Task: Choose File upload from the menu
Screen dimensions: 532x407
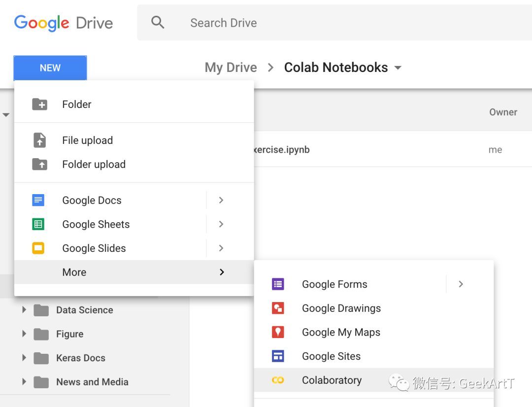Action: pyautogui.click(x=87, y=140)
